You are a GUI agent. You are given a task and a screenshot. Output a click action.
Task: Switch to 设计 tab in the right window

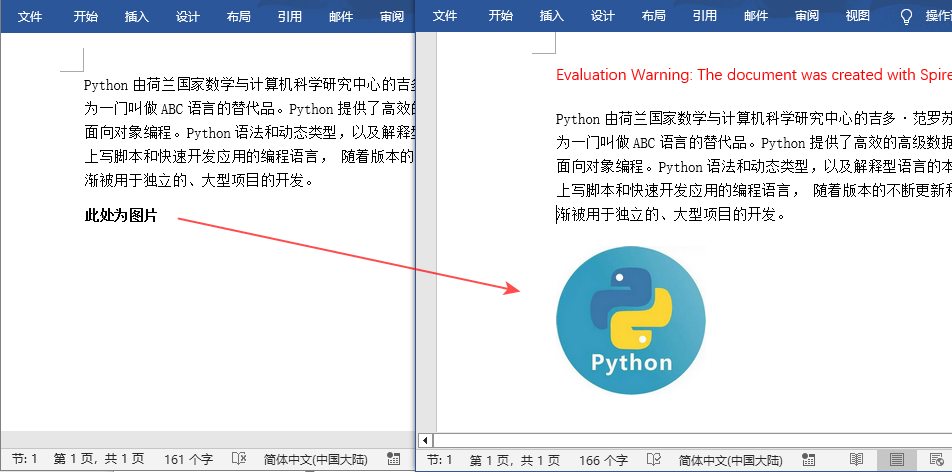pyautogui.click(x=602, y=16)
